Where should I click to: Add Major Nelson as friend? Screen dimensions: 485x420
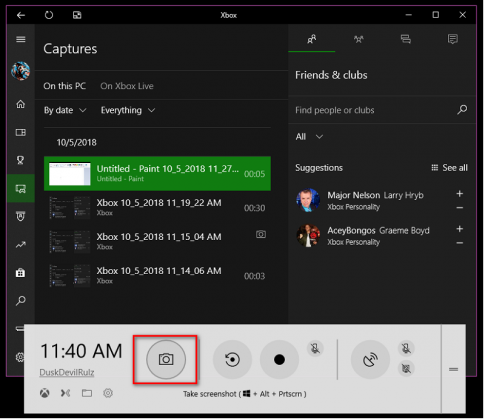pyautogui.click(x=460, y=194)
